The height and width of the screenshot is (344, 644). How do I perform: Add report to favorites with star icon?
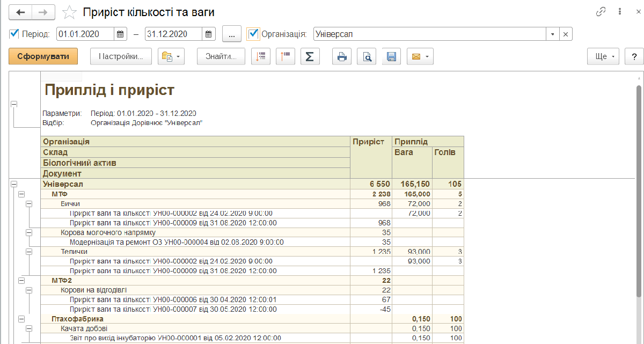pos(69,12)
